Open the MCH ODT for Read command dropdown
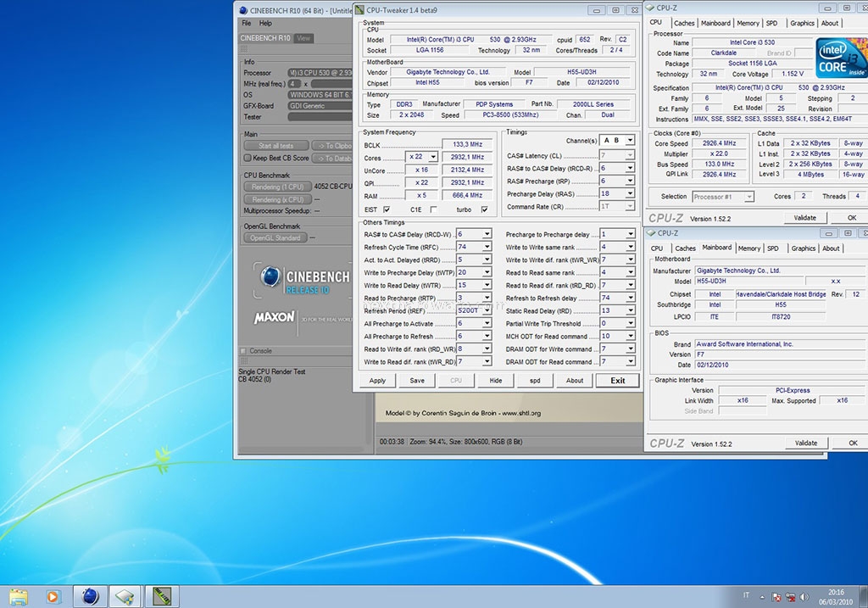 coord(630,337)
